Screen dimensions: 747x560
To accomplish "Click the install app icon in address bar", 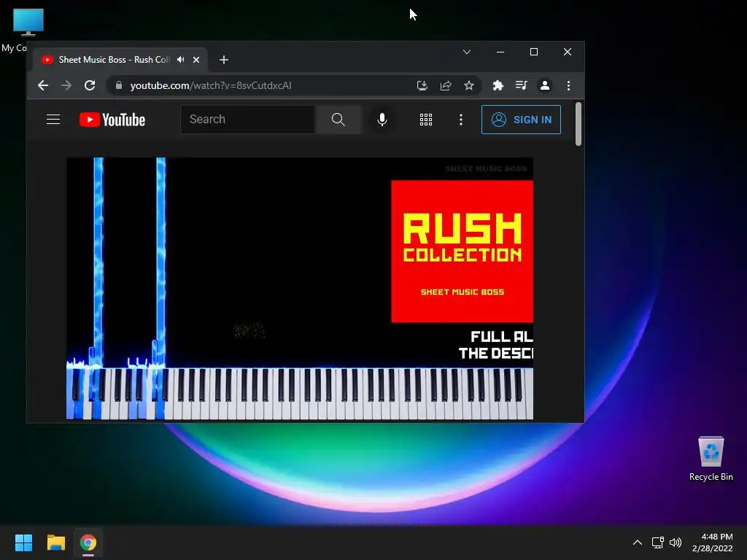I will click(422, 85).
